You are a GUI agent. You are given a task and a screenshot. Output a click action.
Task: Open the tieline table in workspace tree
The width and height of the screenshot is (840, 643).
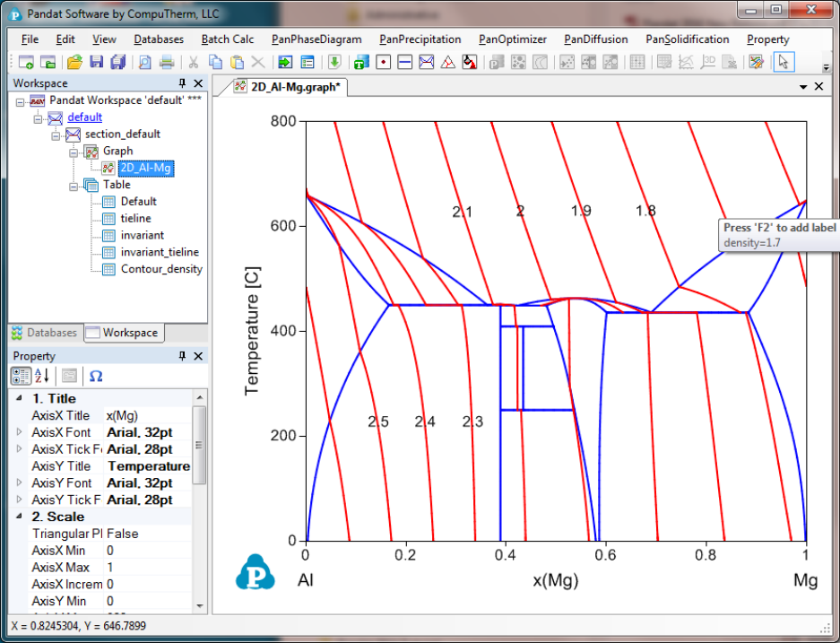(x=135, y=218)
